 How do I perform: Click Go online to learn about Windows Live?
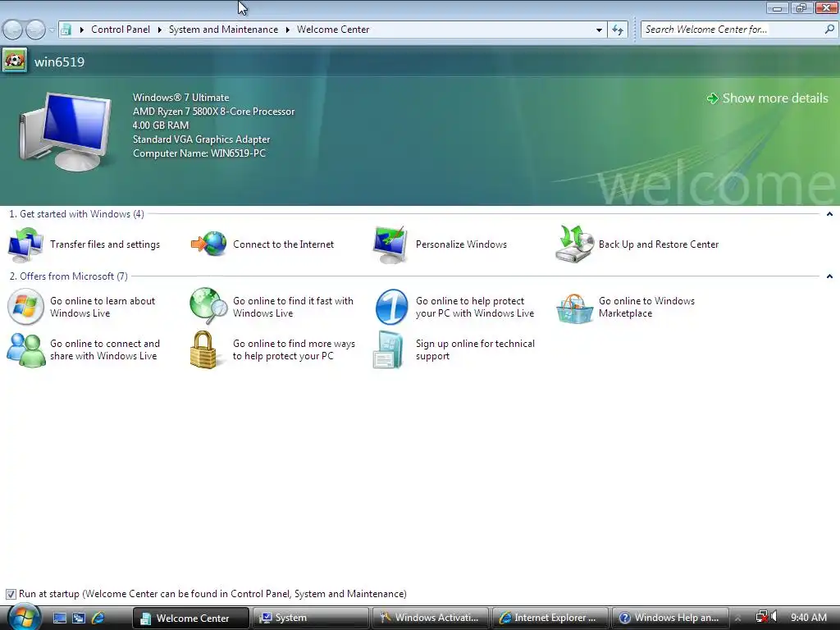coord(103,307)
